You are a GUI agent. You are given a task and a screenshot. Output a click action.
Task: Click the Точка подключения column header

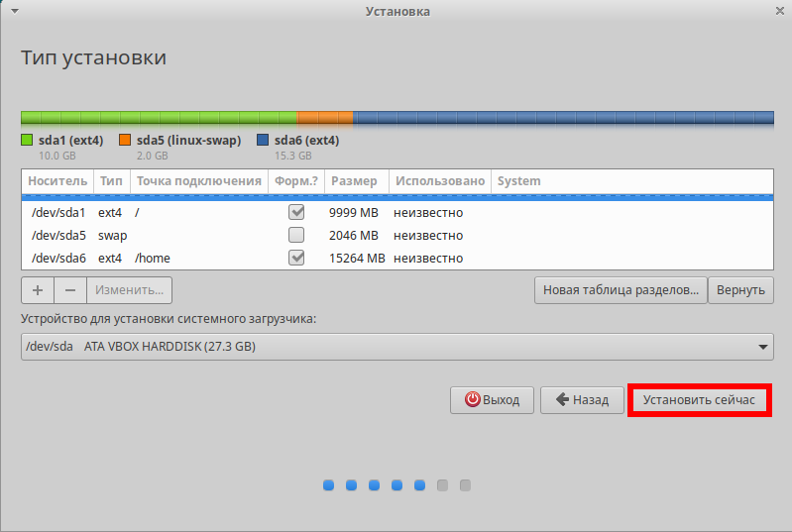pyautogui.click(x=199, y=181)
